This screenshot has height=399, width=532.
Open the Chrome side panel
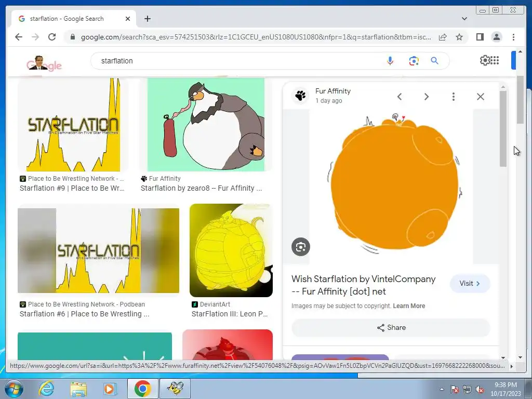click(x=480, y=37)
